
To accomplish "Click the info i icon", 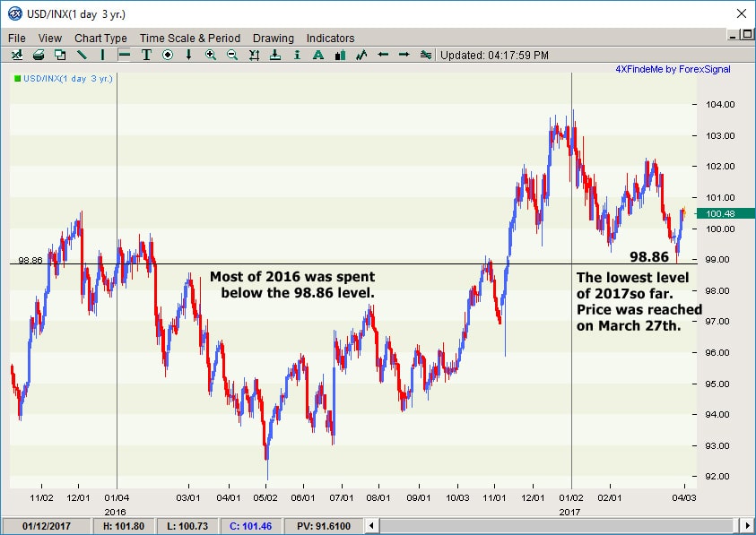I will point(297,55).
